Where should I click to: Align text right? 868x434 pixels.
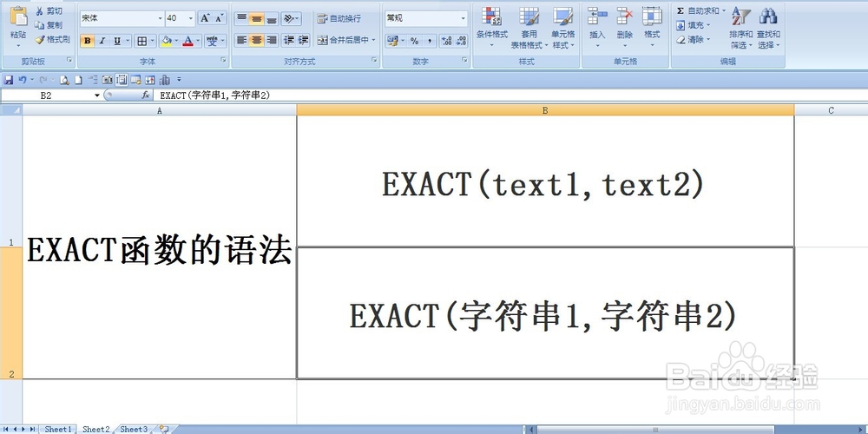271,40
